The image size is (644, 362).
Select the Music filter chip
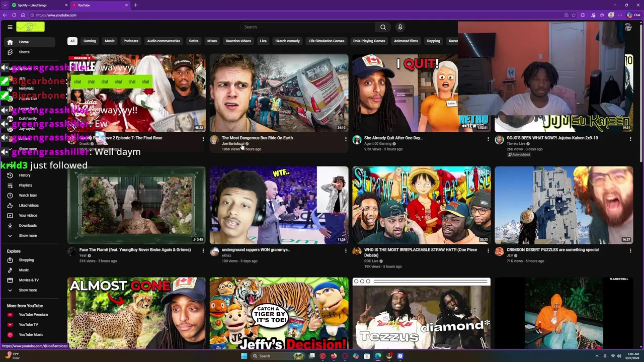110,41
